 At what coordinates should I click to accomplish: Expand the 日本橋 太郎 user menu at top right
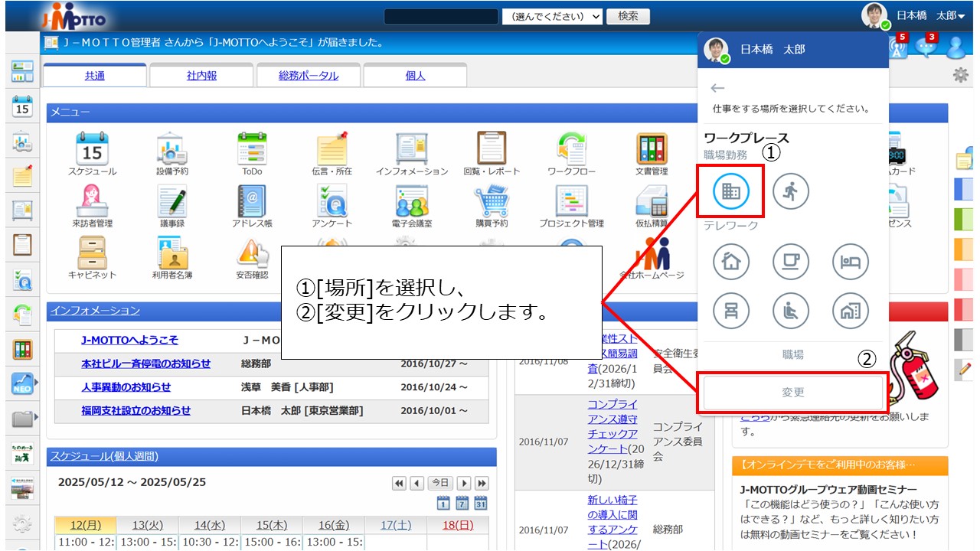pos(930,15)
